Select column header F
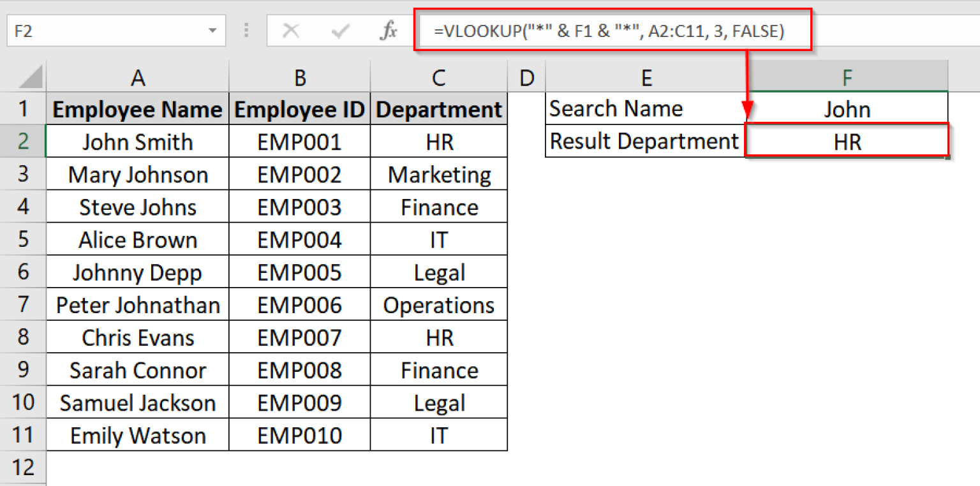Screen dimensions: 980x486 tap(847, 77)
